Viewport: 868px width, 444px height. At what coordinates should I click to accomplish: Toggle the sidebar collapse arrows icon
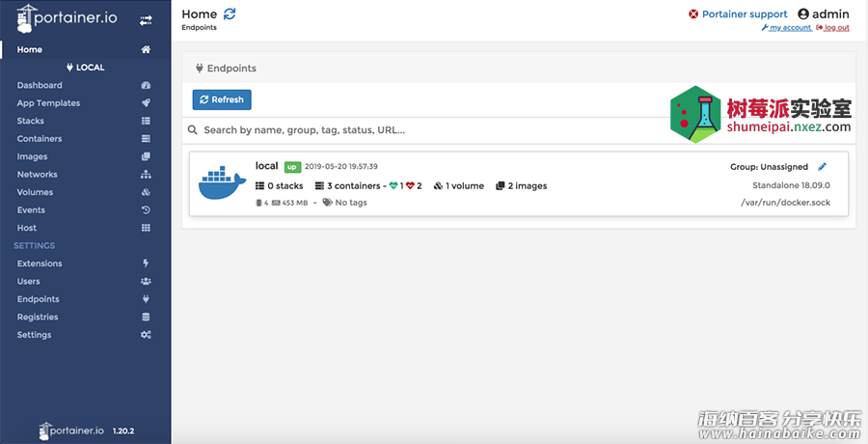coord(146,19)
